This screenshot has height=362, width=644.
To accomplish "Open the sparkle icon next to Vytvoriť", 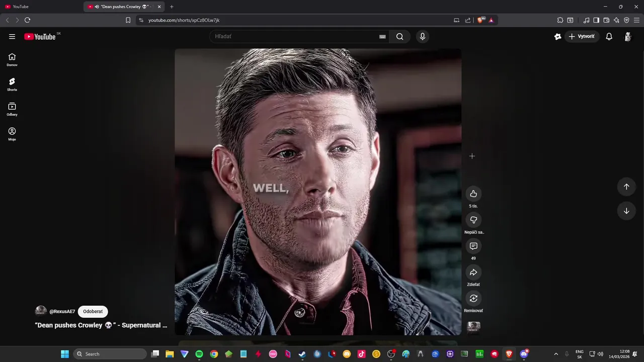I will tap(557, 36).
